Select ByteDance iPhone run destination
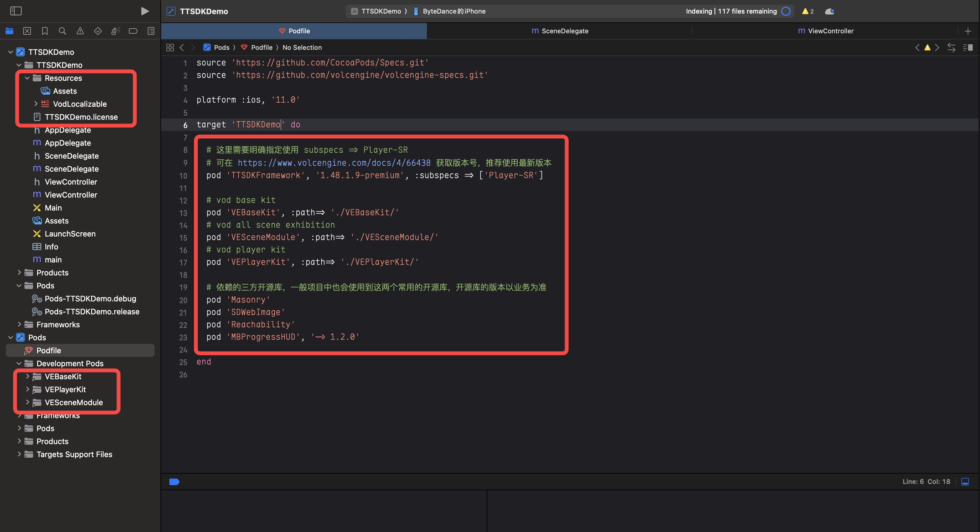Viewport: 980px width, 532px height. coord(453,11)
